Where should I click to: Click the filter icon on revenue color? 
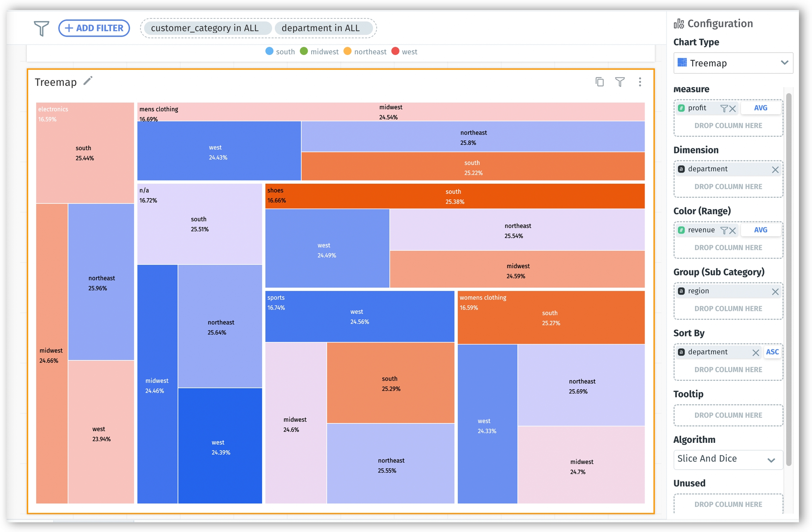(x=724, y=230)
